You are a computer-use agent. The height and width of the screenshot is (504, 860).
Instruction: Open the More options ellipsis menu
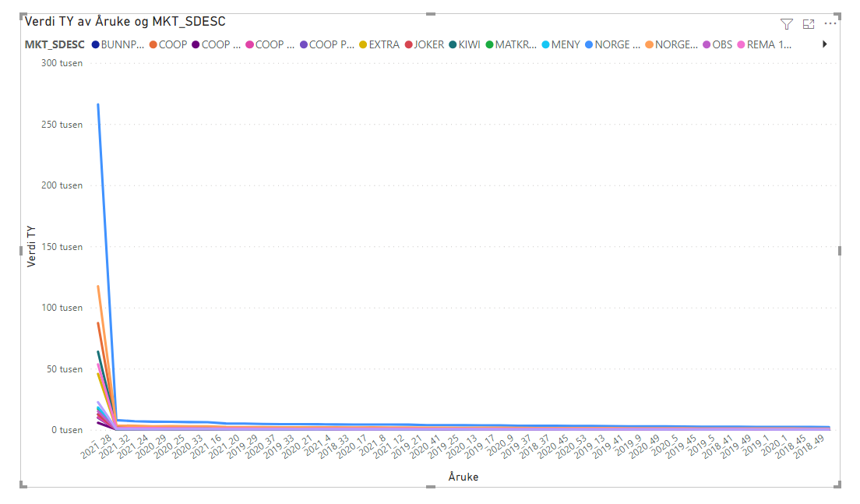pos(830,23)
